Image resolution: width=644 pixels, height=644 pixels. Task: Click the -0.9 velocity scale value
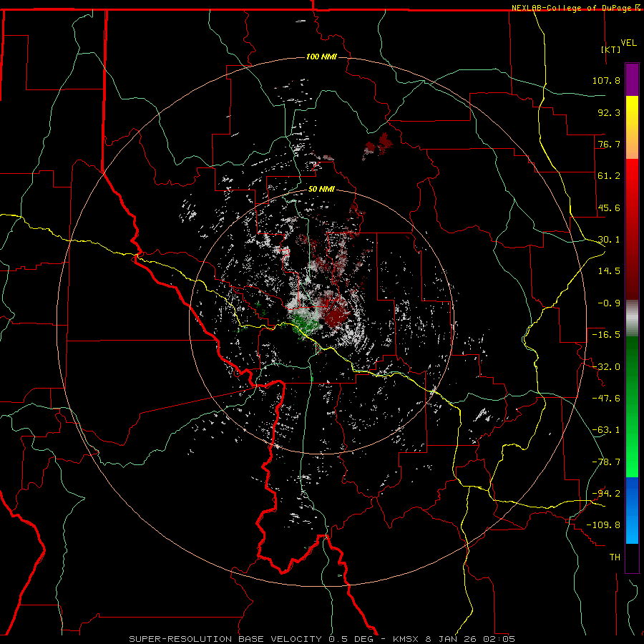(609, 303)
